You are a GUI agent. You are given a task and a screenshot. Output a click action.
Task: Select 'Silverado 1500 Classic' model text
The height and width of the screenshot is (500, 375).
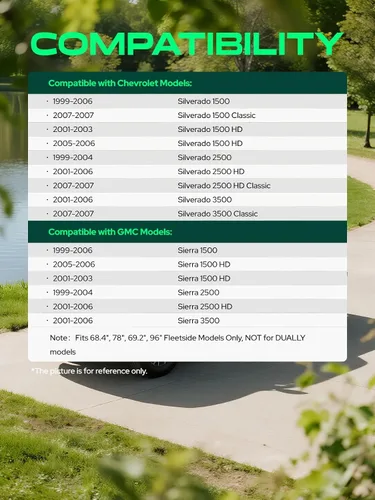(x=216, y=115)
